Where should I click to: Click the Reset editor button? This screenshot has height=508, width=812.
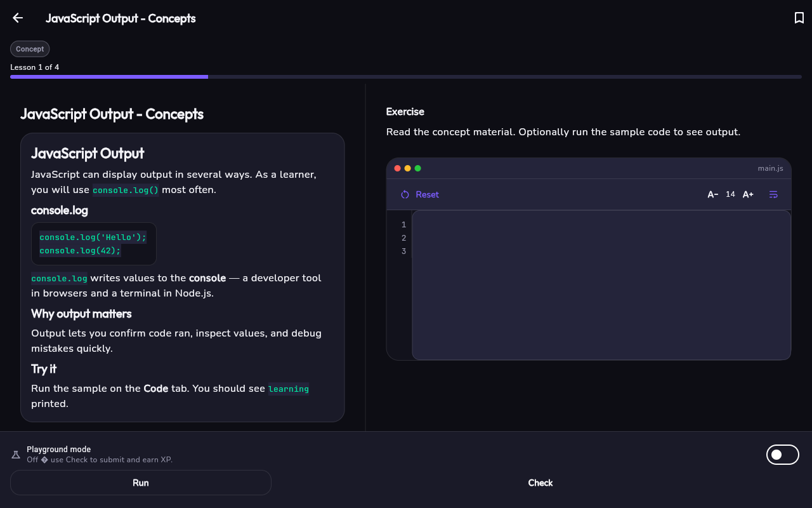pyautogui.click(x=420, y=194)
